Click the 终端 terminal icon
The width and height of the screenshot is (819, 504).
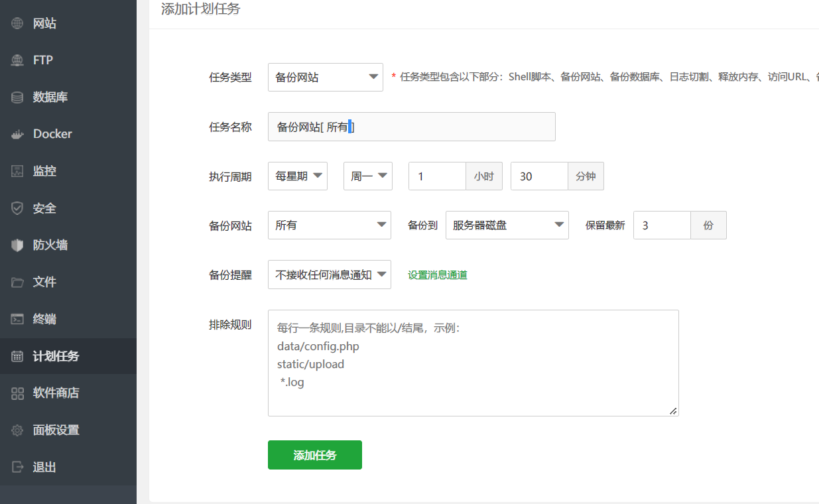[x=17, y=319]
